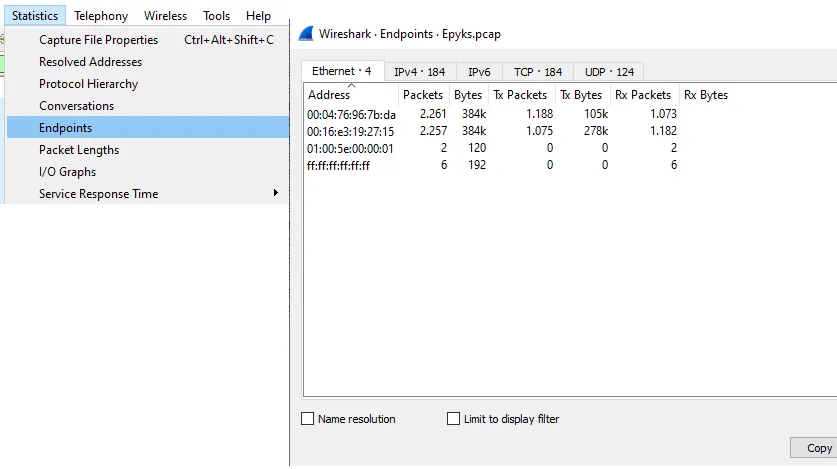Switch to the Ethernet · 4 tab
Viewport: 837px width, 469px height.
343,71
